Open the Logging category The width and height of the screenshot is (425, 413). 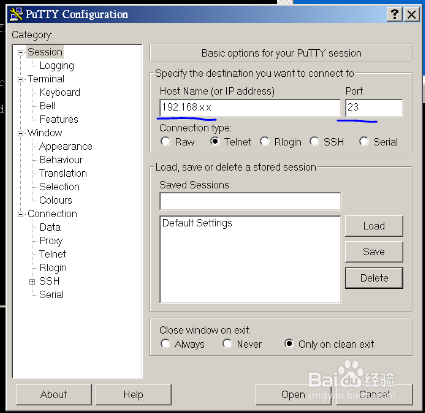click(x=57, y=66)
